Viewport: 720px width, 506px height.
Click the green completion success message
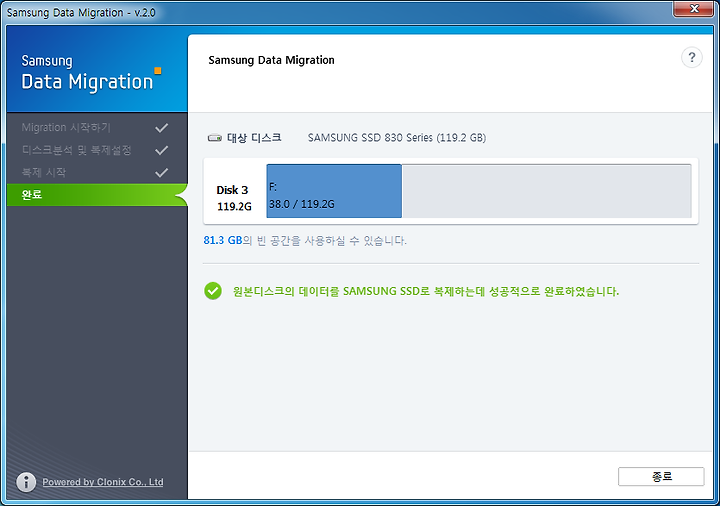click(426, 291)
